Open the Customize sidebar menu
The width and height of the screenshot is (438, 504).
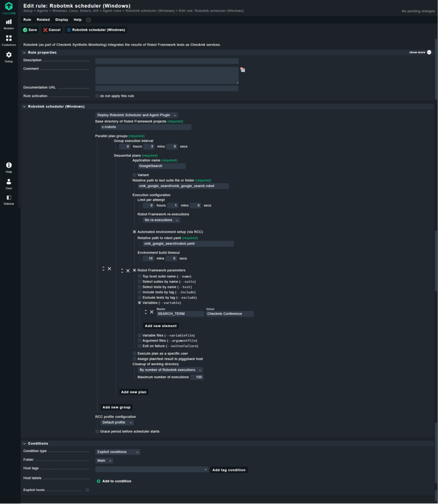click(8, 40)
